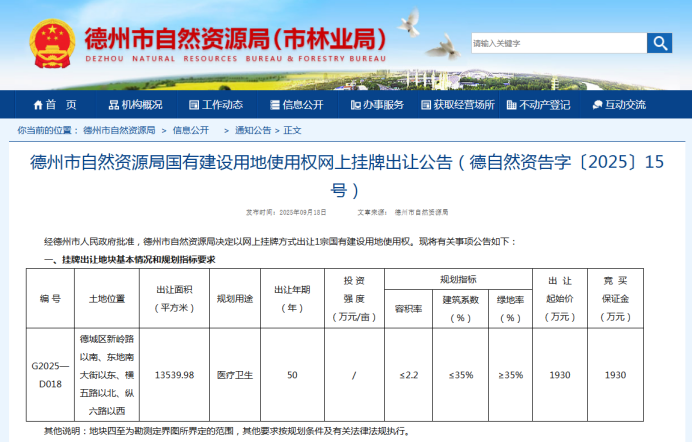Click the keyword search input field

tap(557, 43)
